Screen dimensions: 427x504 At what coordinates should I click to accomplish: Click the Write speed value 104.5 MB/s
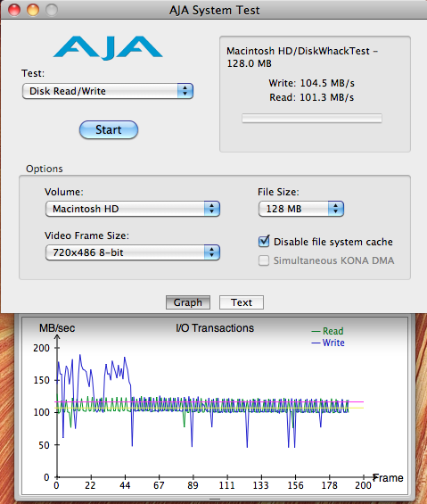point(327,83)
